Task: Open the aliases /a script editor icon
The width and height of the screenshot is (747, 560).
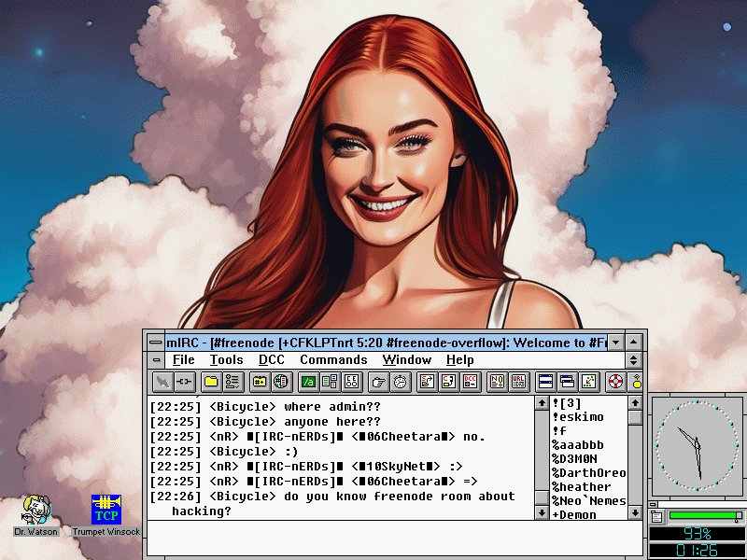Action: click(307, 381)
